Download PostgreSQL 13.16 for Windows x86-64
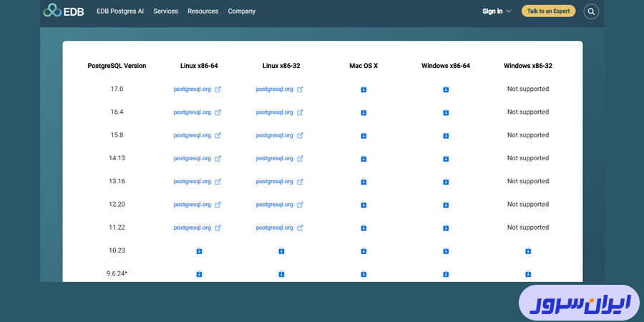 (x=446, y=182)
